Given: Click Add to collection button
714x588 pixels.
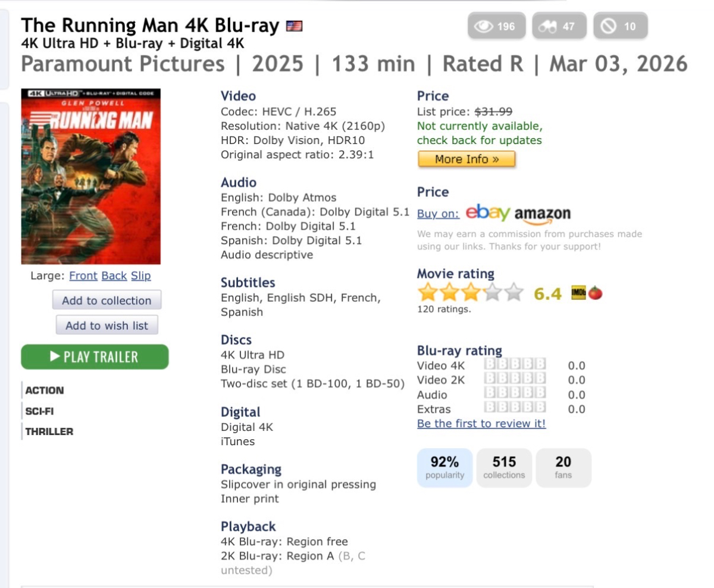Looking at the screenshot, I should coord(107,301).
